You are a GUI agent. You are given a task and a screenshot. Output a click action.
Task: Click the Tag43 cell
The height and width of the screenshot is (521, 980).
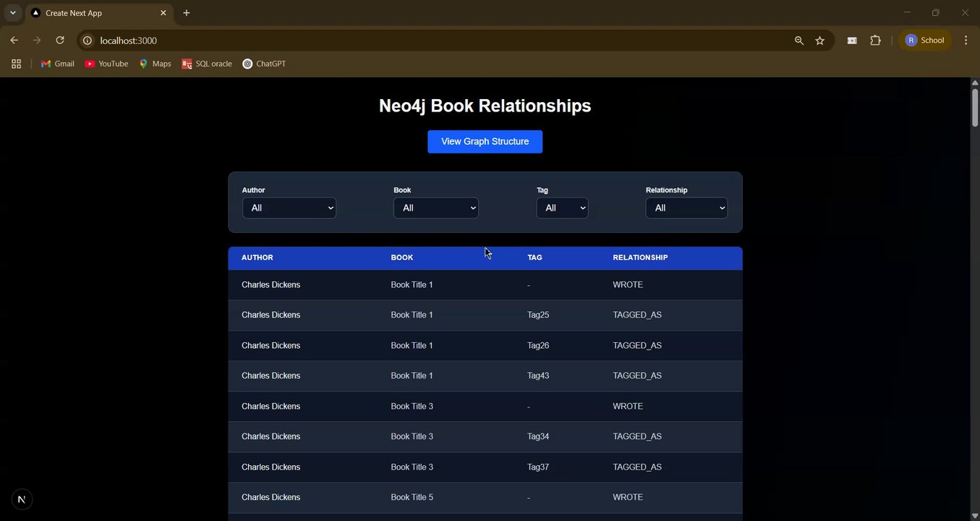pyautogui.click(x=538, y=376)
